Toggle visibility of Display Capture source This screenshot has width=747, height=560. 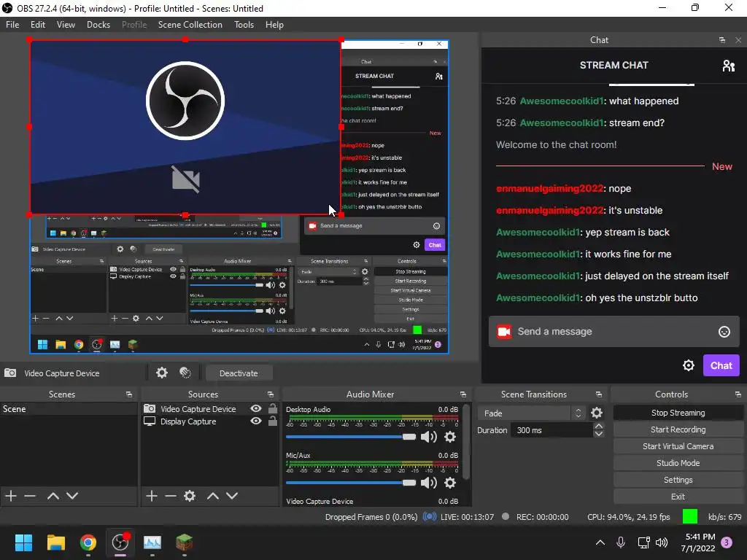256,421
